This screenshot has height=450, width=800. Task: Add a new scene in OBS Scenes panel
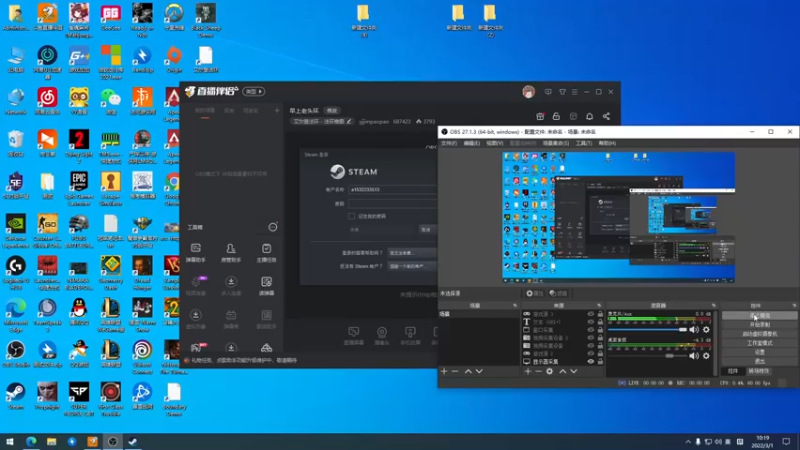[444, 371]
